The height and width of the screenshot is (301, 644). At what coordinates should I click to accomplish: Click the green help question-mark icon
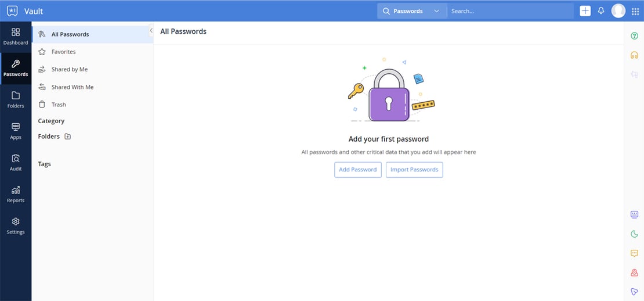tap(634, 36)
